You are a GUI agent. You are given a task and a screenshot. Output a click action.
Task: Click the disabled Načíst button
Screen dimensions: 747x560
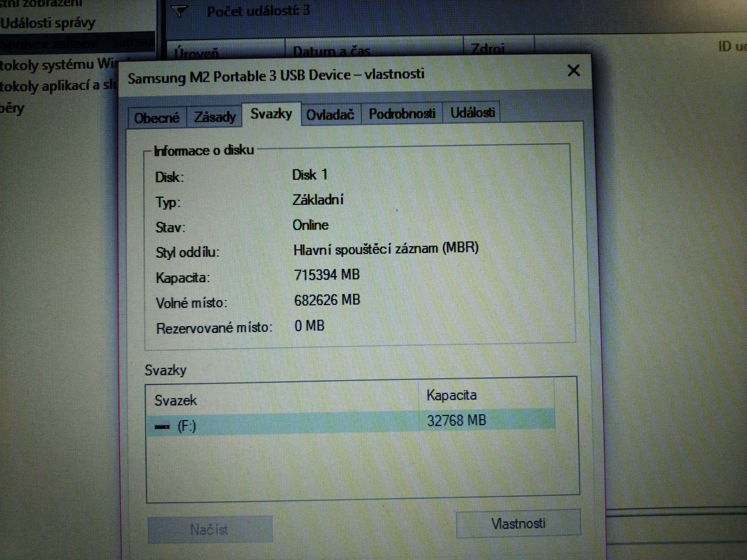[210, 529]
